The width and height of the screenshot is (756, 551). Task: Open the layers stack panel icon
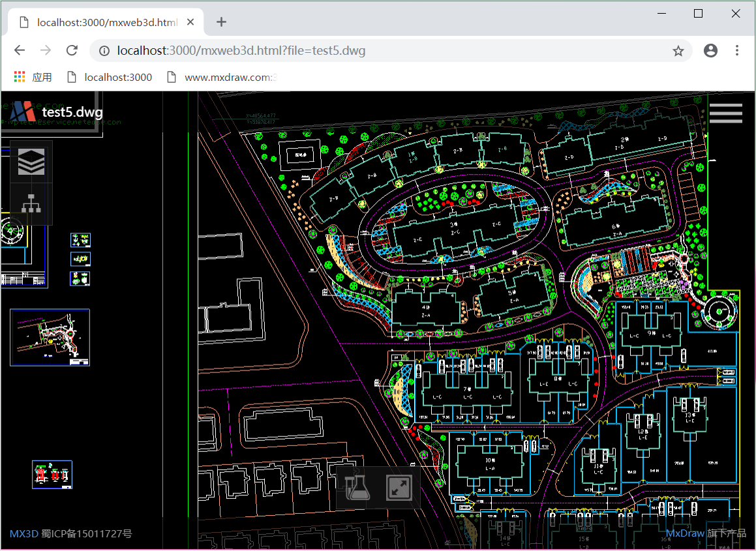[x=31, y=162]
